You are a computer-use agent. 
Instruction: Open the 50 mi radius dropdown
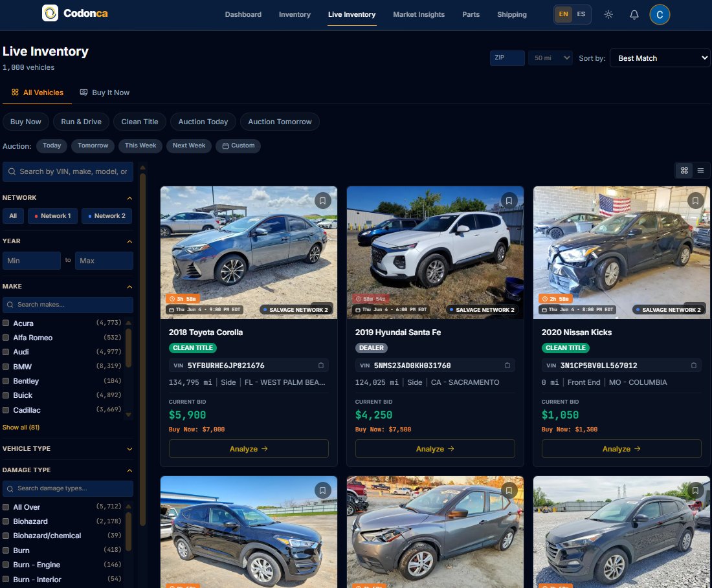pos(550,58)
